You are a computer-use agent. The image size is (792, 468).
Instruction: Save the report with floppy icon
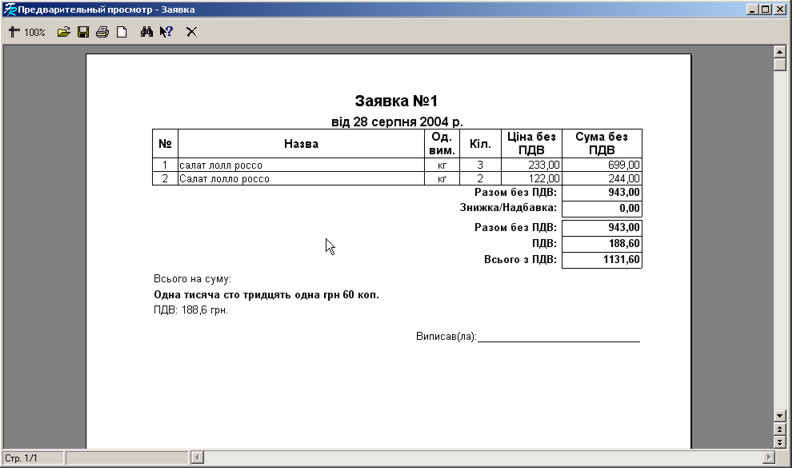coord(84,32)
